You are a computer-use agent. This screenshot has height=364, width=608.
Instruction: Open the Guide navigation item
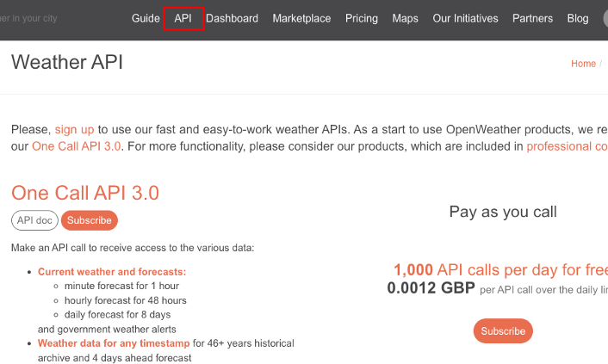pyautogui.click(x=146, y=18)
